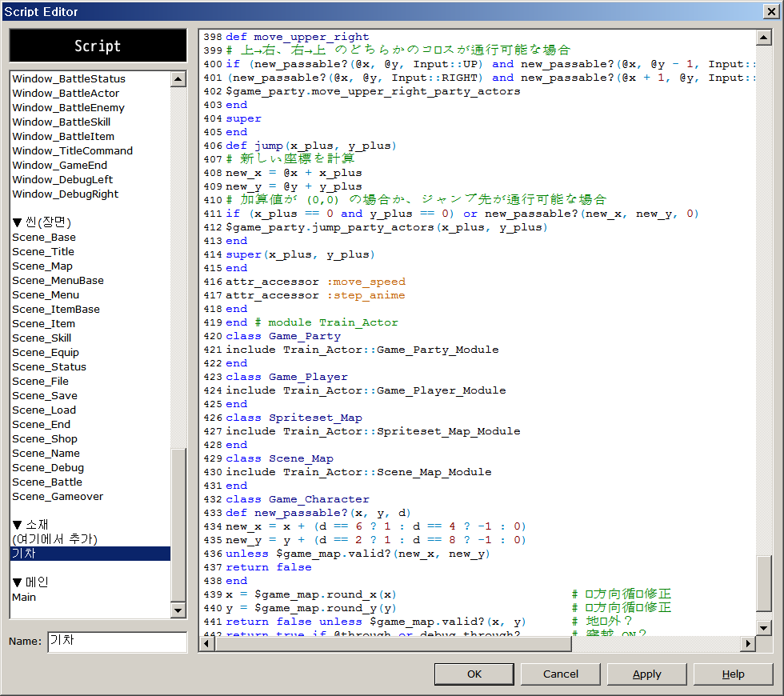Open the Help button
This screenshot has width=784, height=696.
click(x=734, y=674)
